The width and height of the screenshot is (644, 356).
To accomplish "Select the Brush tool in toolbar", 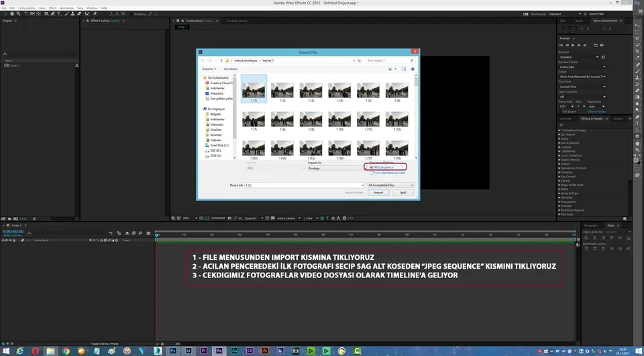I will point(66,13).
